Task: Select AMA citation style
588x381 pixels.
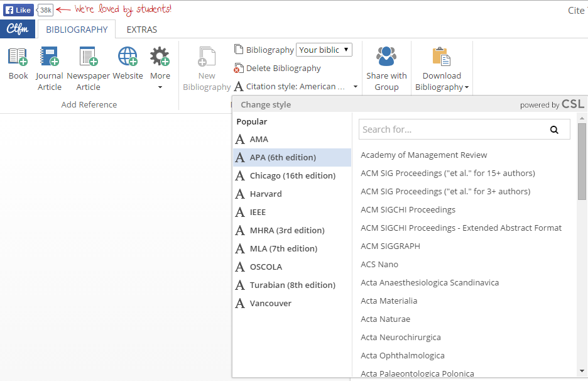Action: [x=291, y=140]
